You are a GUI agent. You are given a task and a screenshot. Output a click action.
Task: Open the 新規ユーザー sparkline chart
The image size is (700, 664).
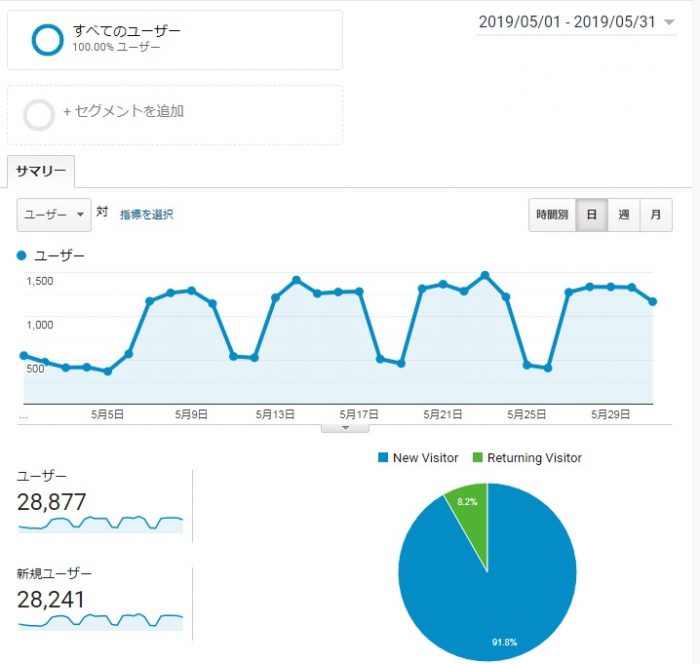pyautogui.click(x=100, y=620)
